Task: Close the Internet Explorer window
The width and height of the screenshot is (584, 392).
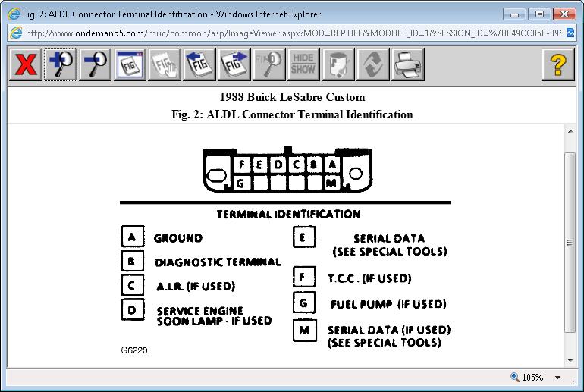Action: (x=564, y=14)
